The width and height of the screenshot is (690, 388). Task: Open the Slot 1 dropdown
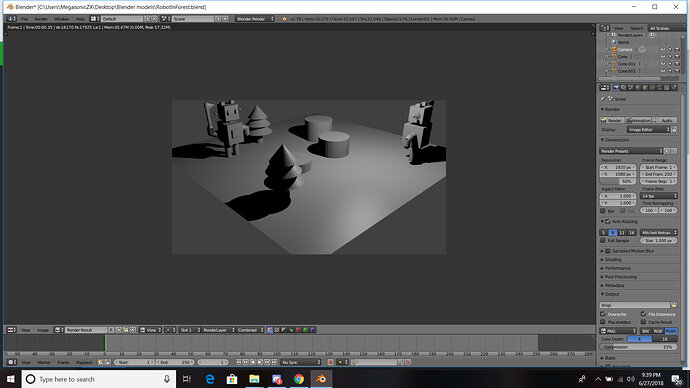tap(190, 330)
